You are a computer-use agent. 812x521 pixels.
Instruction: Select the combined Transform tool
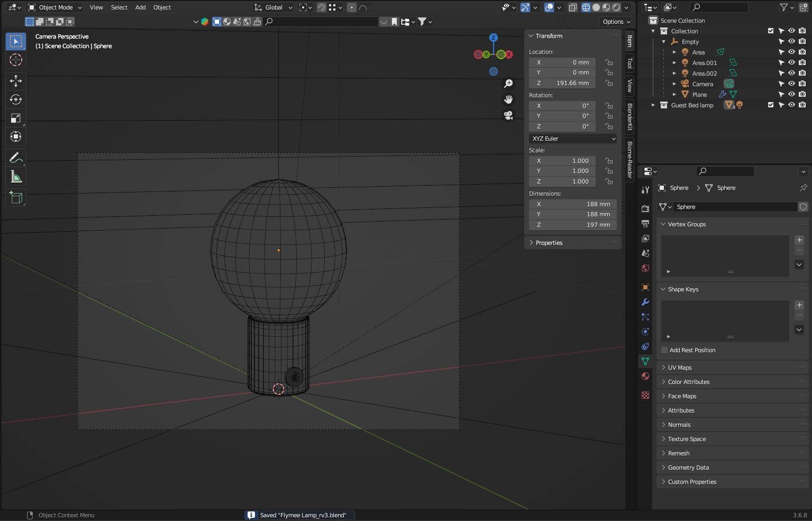(x=15, y=137)
